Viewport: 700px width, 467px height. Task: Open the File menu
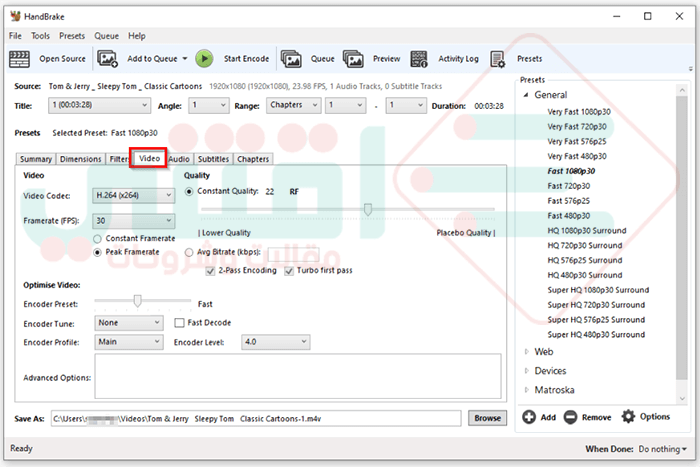tap(15, 36)
